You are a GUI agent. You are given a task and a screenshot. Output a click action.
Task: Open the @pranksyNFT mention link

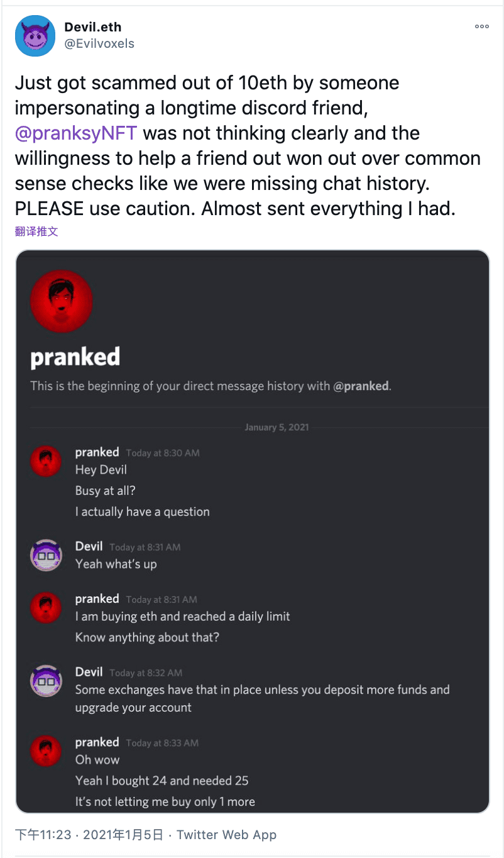(x=76, y=133)
